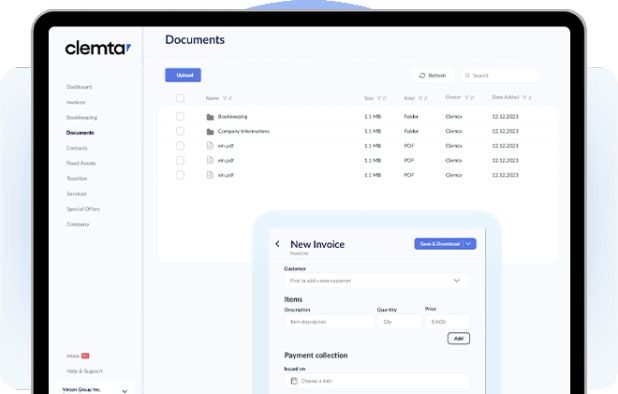
Task: Click the Issued on Choose a date field
Action: click(376, 381)
